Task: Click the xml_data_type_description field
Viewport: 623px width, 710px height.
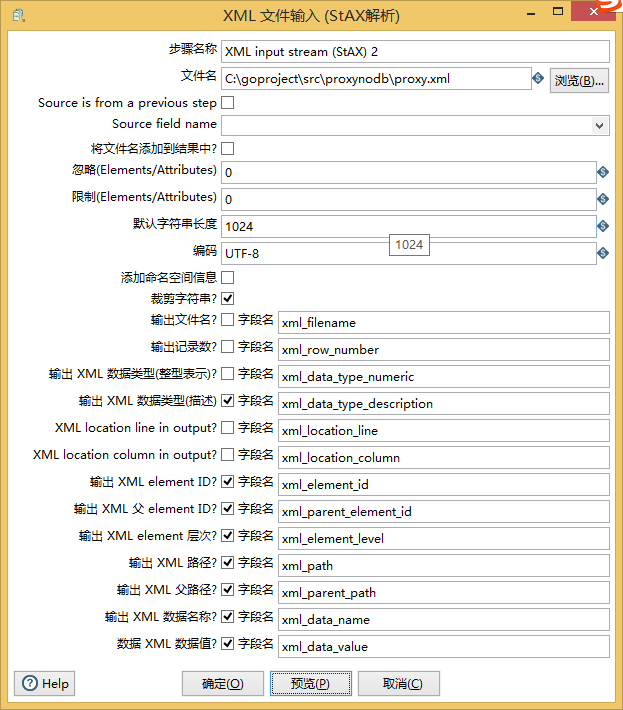Action: click(444, 404)
